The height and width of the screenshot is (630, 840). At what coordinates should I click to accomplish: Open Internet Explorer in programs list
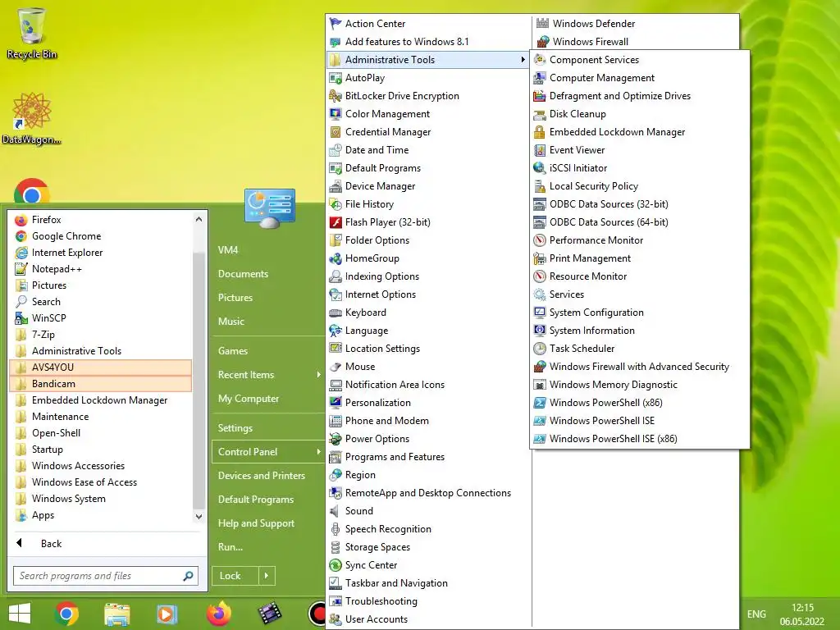point(100,253)
